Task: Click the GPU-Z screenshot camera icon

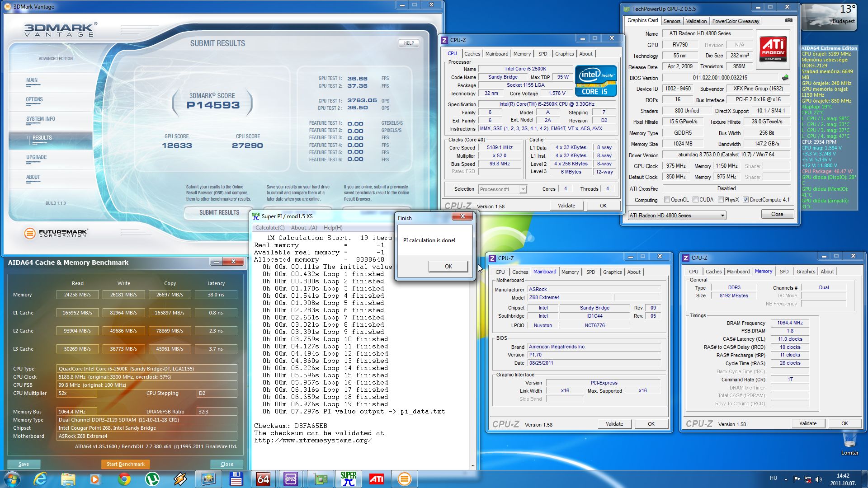Action: [x=788, y=20]
